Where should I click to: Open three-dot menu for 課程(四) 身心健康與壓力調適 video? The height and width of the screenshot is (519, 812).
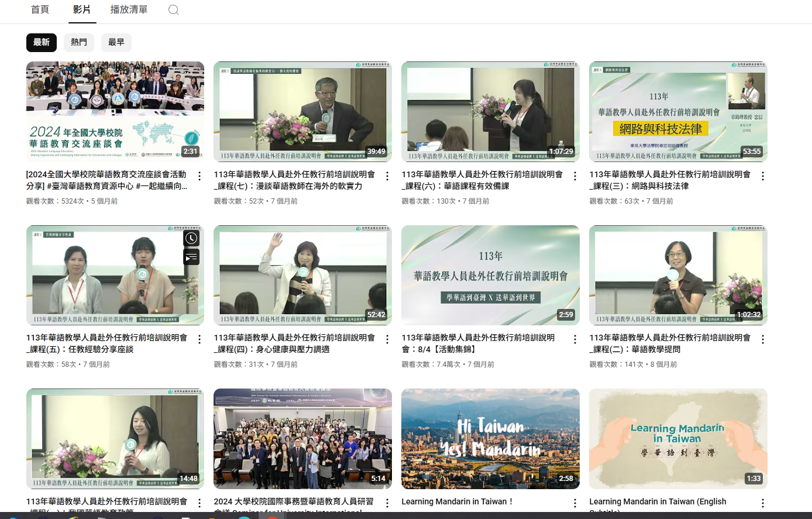(x=387, y=339)
